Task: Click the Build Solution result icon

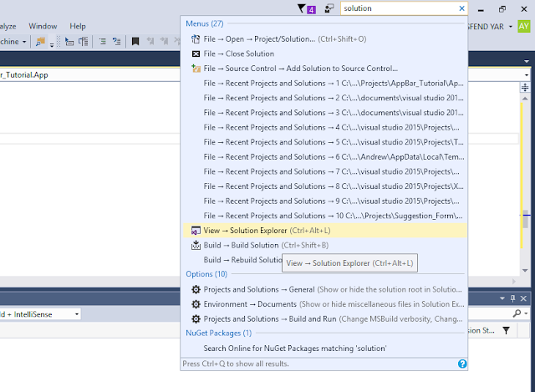Action: point(196,245)
